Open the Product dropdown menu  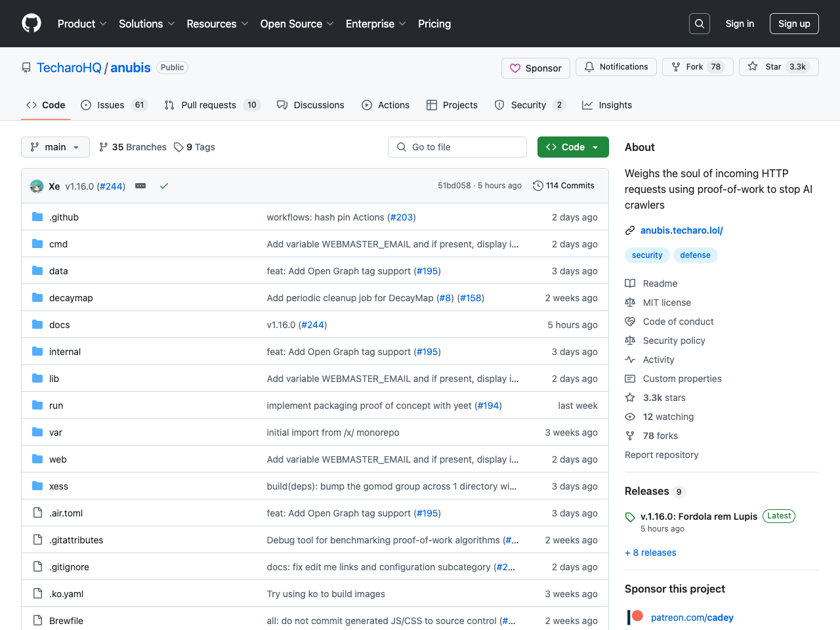click(82, 24)
